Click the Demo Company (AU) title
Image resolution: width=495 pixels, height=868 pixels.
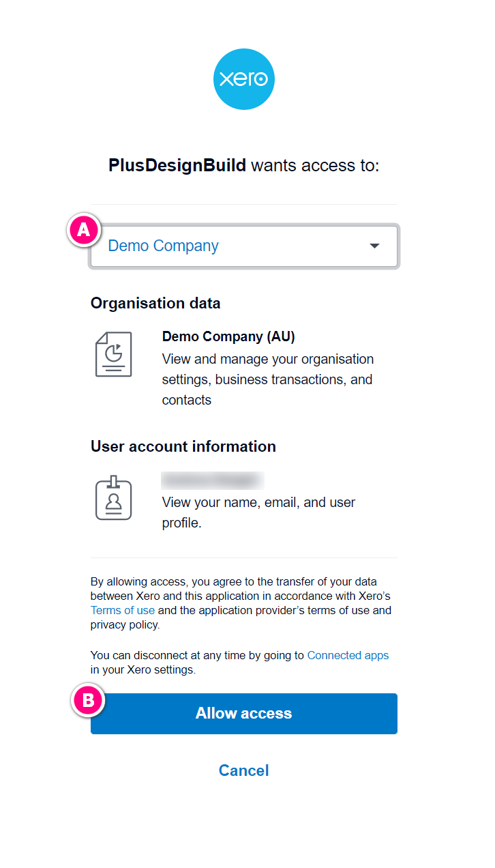pyautogui.click(x=228, y=336)
